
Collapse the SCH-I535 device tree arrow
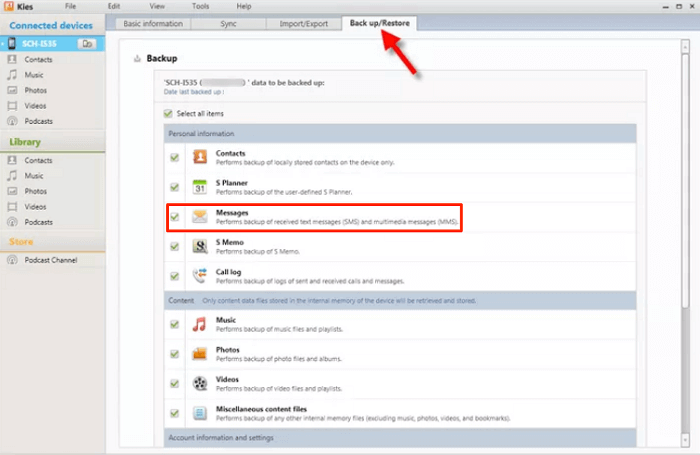tap(3, 43)
